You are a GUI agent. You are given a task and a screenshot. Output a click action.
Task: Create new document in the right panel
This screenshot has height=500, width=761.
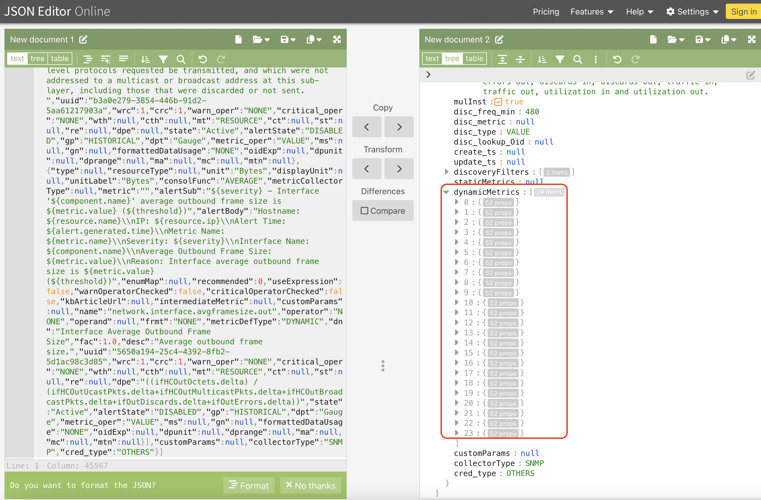tap(653, 40)
